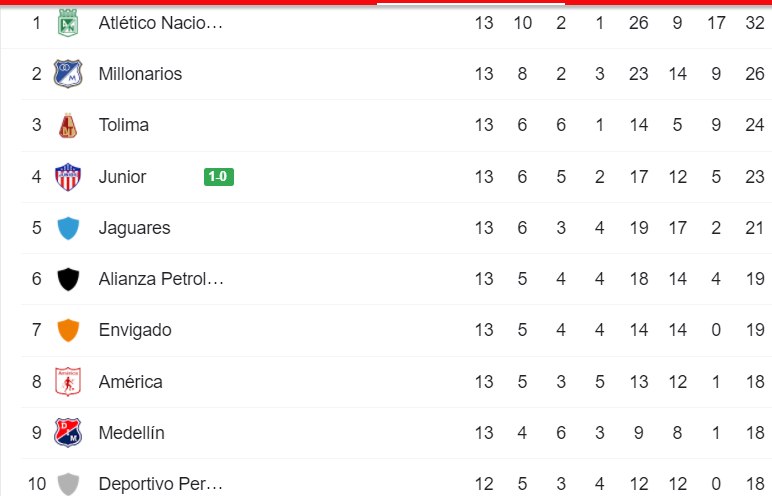This screenshot has width=772, height=496.
Task: Select the Envigado team name
Action: tap(135, 330)
